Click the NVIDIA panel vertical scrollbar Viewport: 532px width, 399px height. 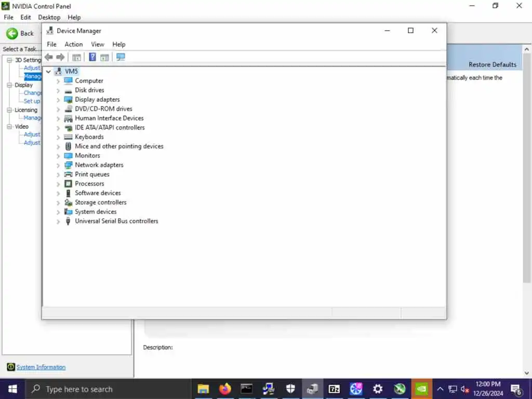tap(527, 168)
